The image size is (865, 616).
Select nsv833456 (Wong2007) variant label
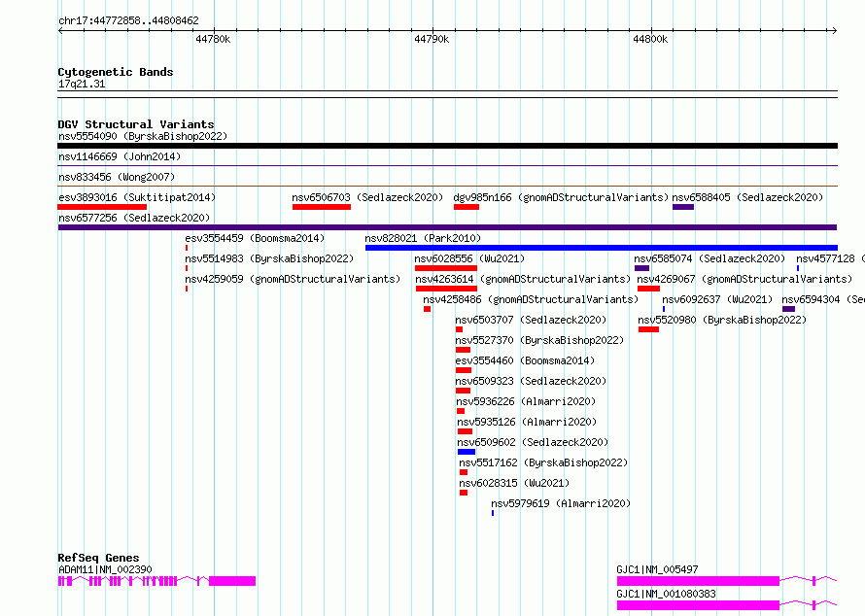click(117, 177)
